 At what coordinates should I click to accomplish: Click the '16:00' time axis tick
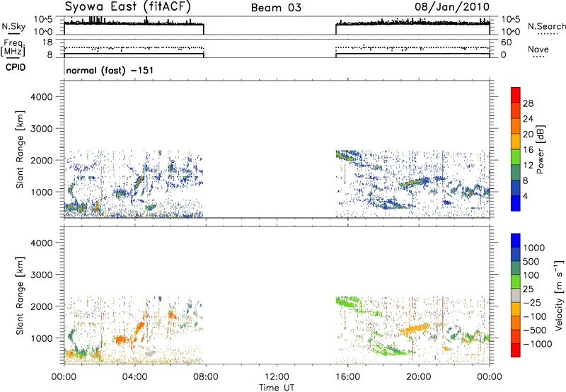347,377
